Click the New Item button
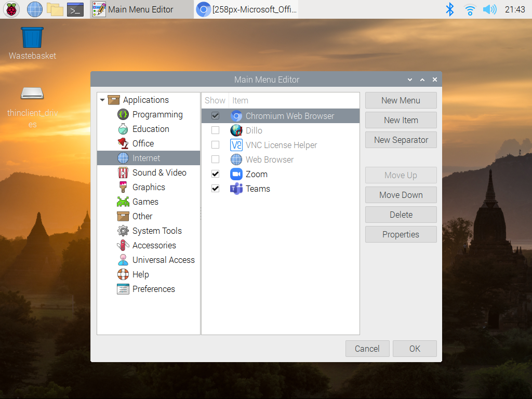Viewport: 532px width, 399px height. point(401,120)
